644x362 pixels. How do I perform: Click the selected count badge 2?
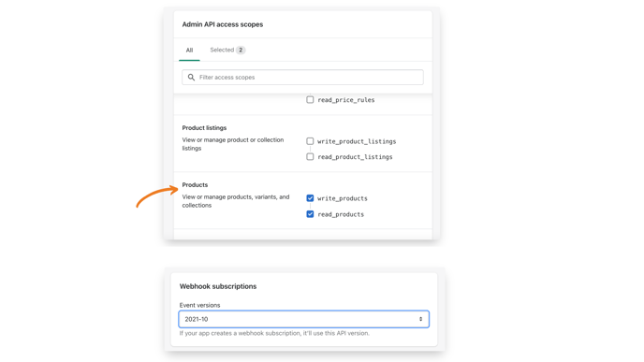click(x=241, y=51)
